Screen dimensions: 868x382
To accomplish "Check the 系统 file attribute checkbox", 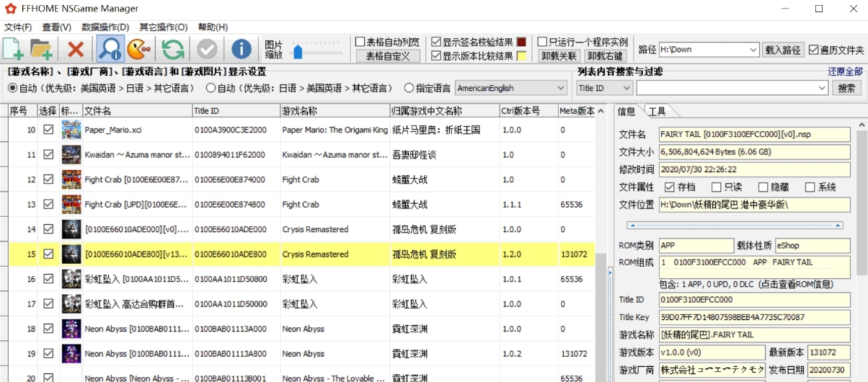I will click(x=810, y=187).
